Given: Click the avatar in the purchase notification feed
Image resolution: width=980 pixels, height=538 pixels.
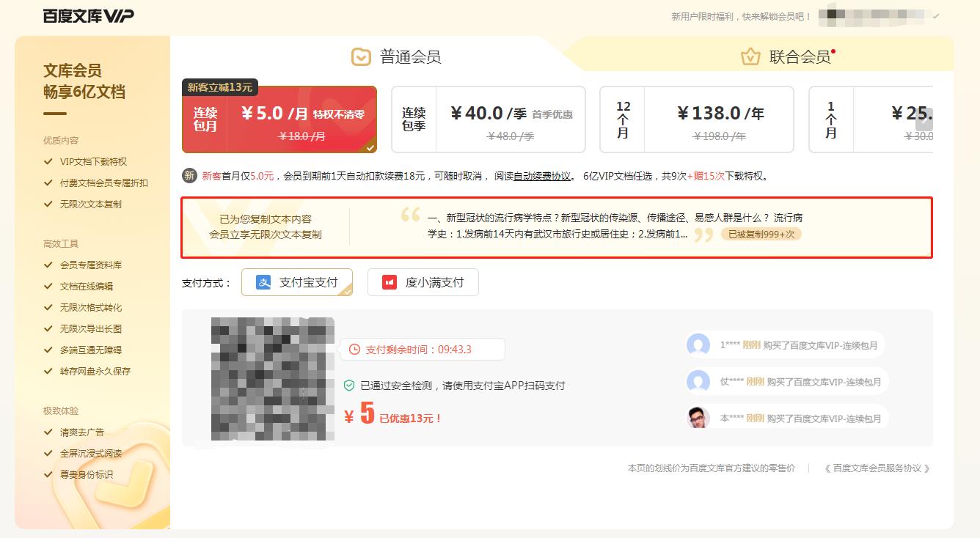Looking at the screenshot, I should (x=698, y=344).
